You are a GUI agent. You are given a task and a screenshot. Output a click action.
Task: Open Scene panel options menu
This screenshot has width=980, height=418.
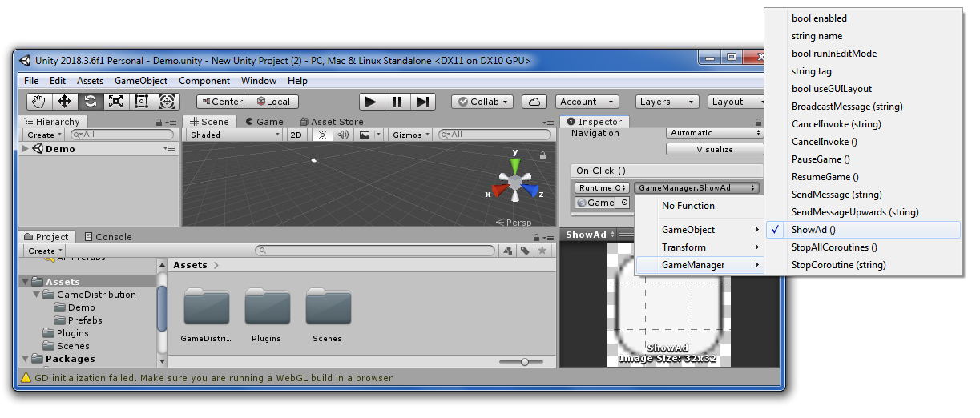coord(549,123)
